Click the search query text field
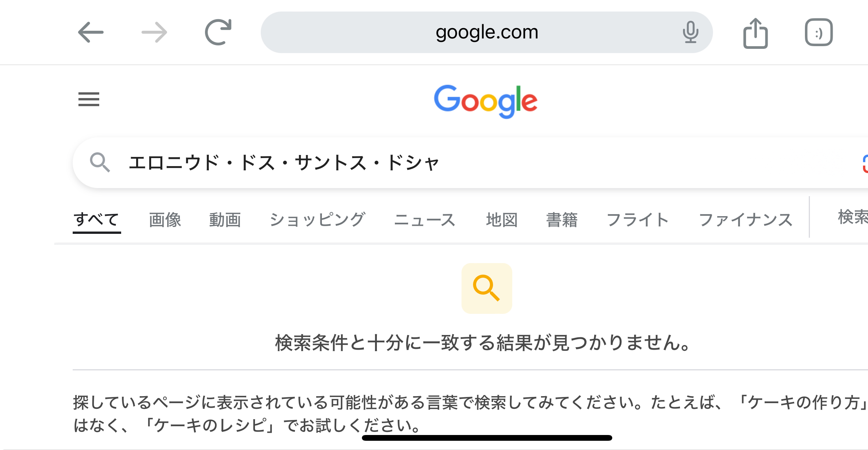Image resolution: width=868 pixels, height=450 pixels. [x=461, y=162]
